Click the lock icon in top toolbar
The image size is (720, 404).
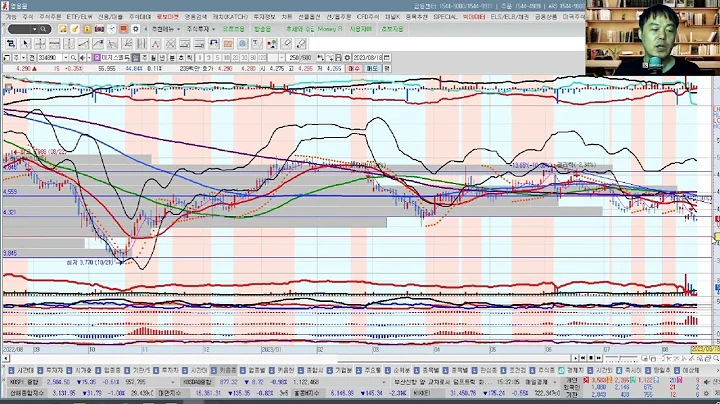pyautogui.click(x=87, y=29)
